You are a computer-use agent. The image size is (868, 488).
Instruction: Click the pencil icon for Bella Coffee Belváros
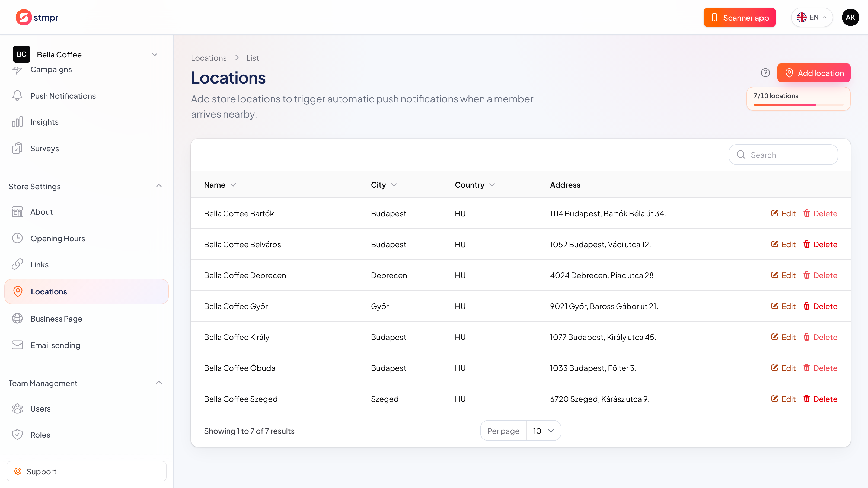[775, 244]
